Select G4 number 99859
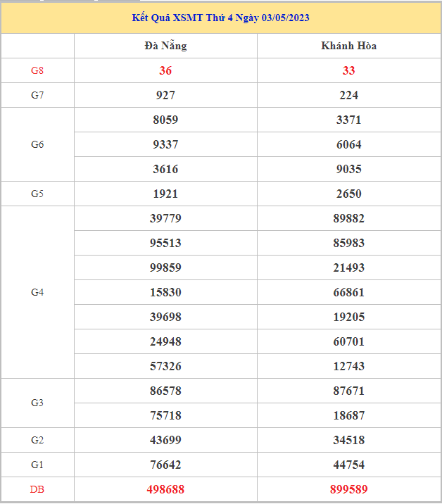The width and height of the screenshot is (442, 504). pos(165,267)
